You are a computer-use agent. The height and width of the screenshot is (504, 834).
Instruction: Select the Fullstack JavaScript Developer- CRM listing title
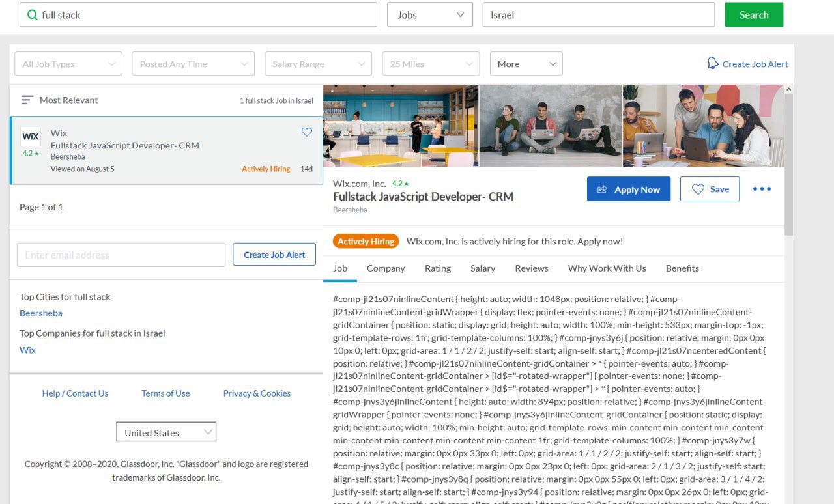(x=125, y=145)
